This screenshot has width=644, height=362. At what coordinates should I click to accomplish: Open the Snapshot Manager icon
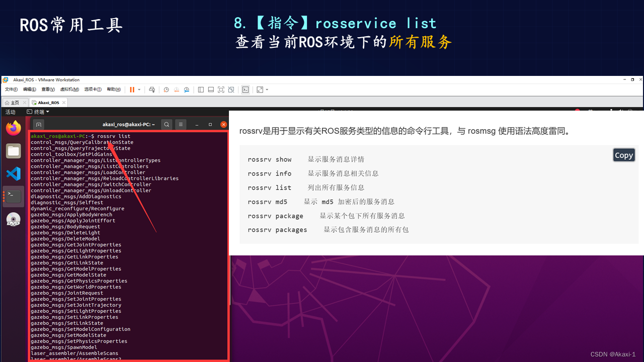click(x=186, y=89)
